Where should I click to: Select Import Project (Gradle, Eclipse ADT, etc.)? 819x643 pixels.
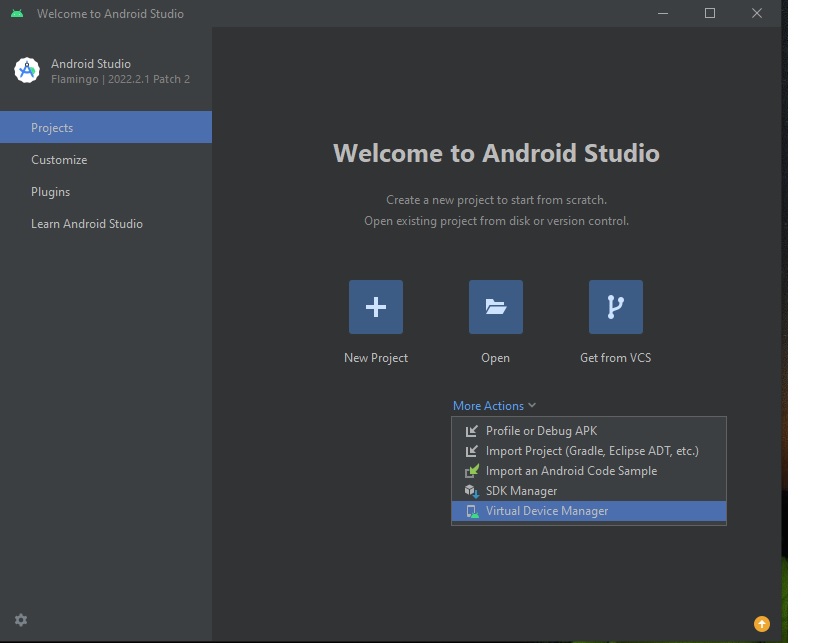click(x=591, y=451)
